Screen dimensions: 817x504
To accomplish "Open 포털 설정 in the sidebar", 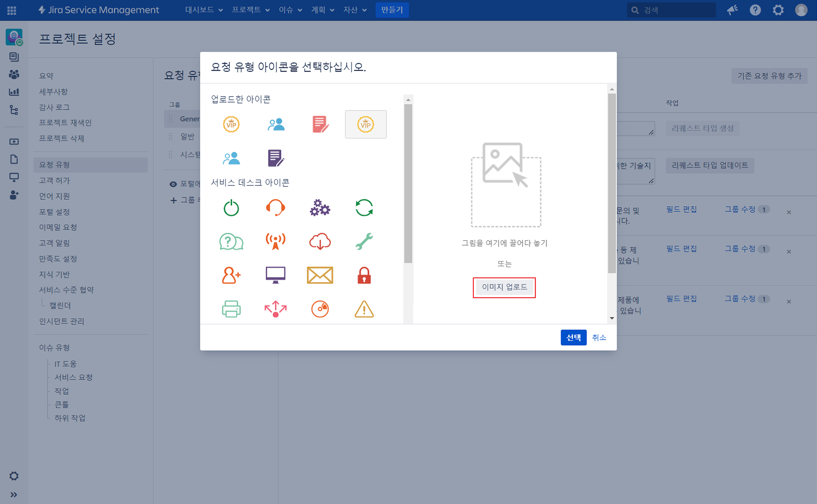I will coord(54,212).
